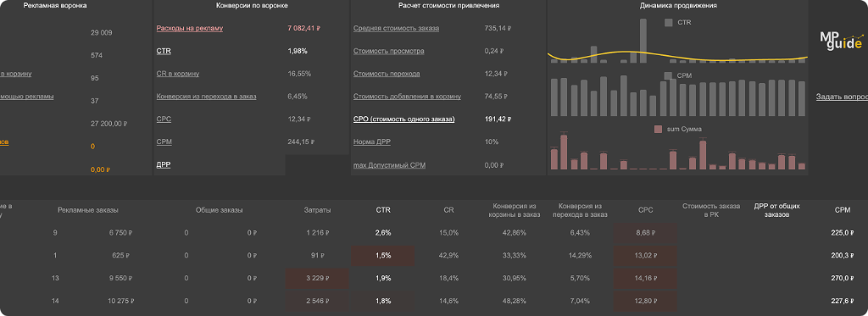Click the 29 009 funnel value
868x316 pixels.
coord(102,33)
